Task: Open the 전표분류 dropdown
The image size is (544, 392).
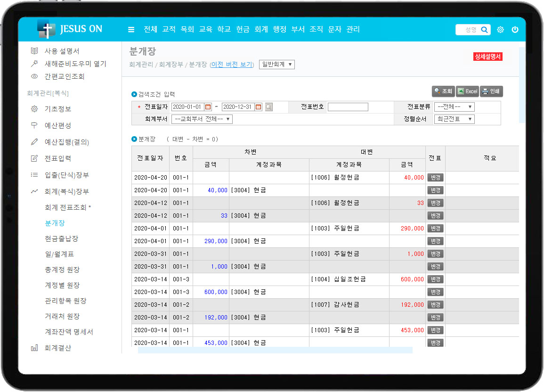Action: tap(454, 107)
